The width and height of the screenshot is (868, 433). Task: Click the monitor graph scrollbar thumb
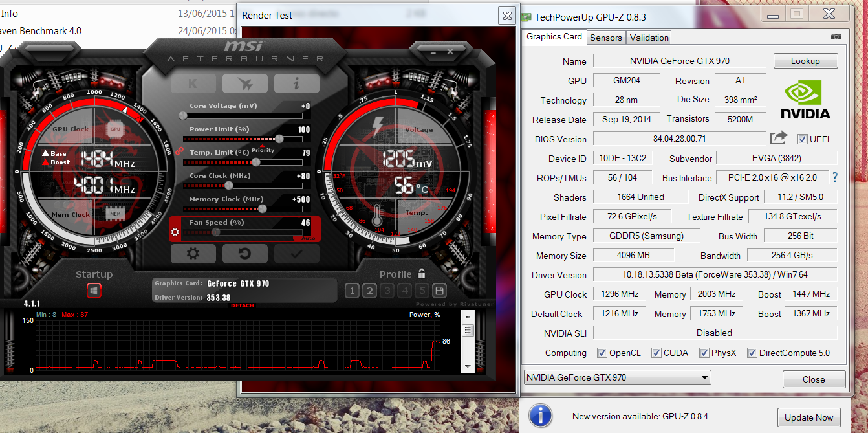[468, 330]
